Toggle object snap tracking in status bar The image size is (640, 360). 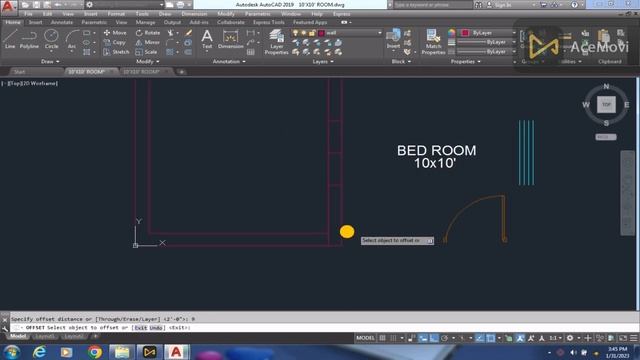pos(480,338)
